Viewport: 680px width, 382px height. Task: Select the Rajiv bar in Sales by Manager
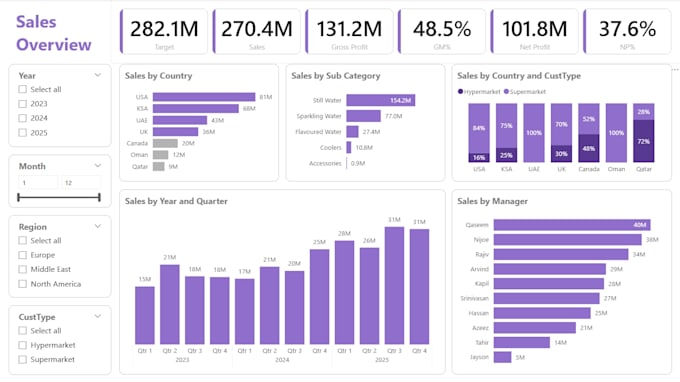point(561,254)
